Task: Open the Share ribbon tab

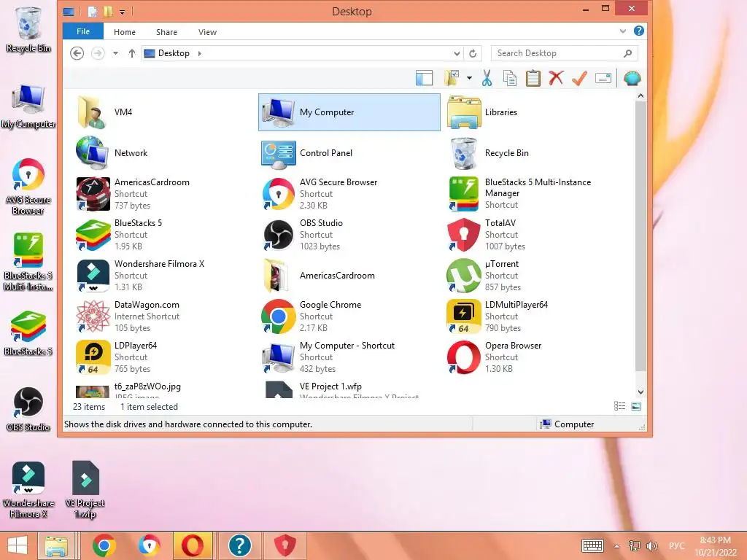Action: [x=166, y=32]
